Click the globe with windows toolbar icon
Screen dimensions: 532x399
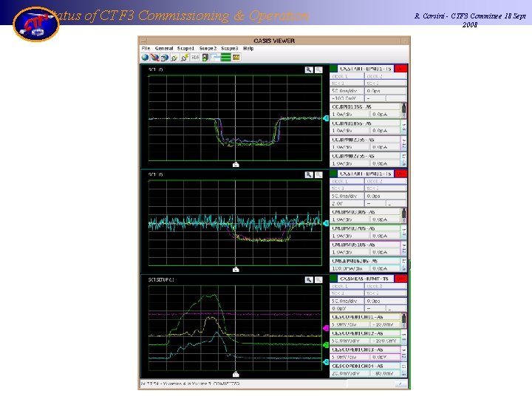(165, 58)
